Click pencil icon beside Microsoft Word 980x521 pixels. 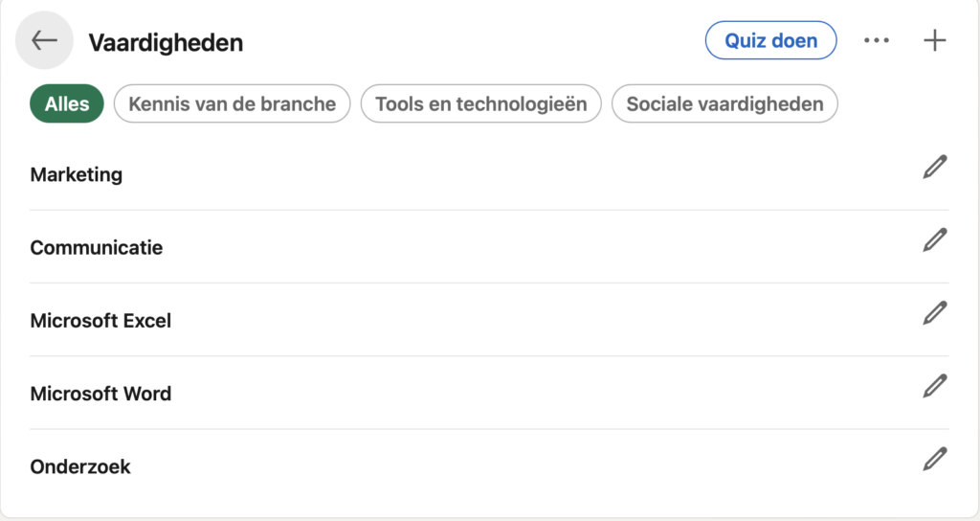pyautogui.click(x=934, y=387)
